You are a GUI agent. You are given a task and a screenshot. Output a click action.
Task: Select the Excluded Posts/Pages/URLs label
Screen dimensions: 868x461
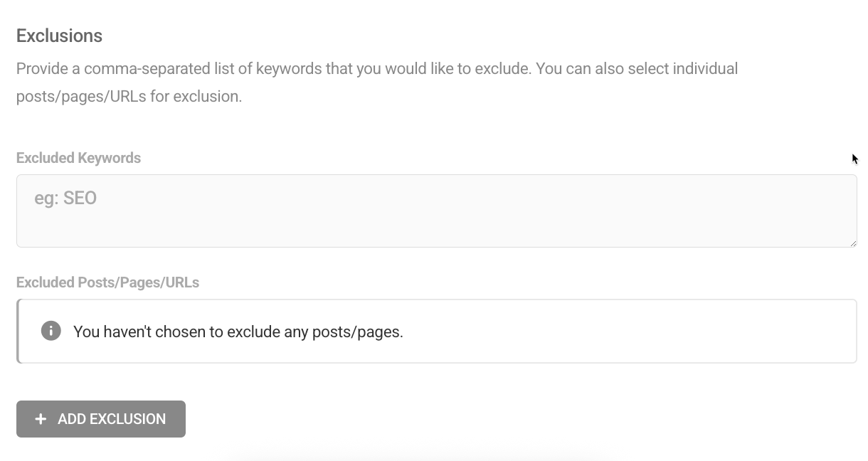click(107, 282)
